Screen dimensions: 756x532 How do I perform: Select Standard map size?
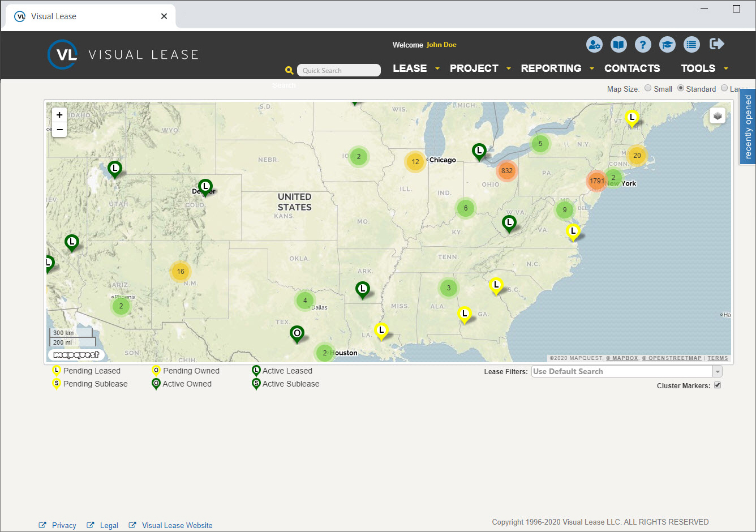click(x=681, y=88)
